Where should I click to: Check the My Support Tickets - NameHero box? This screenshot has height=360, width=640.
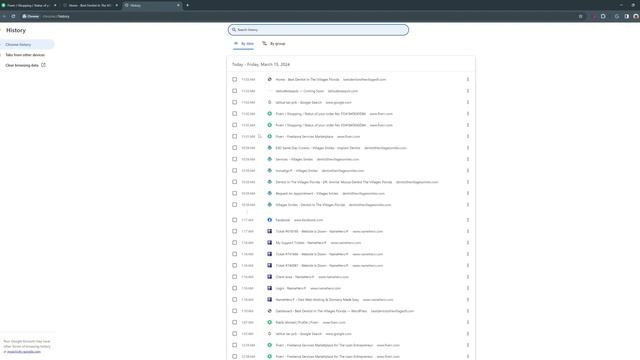point(234,242)
